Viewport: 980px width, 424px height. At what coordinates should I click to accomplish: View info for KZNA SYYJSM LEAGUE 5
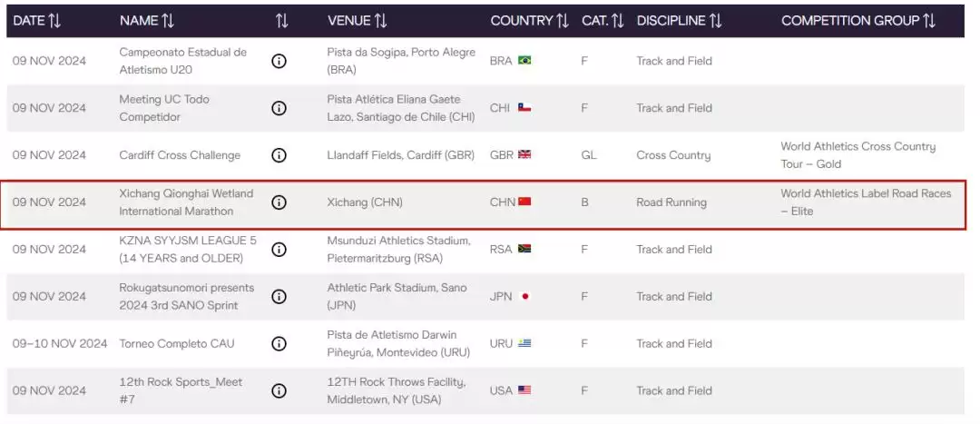[x=279, y=250]
